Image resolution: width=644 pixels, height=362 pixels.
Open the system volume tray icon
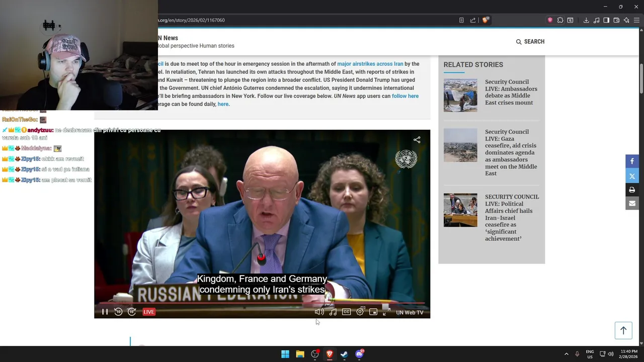(x=611, y=354)
